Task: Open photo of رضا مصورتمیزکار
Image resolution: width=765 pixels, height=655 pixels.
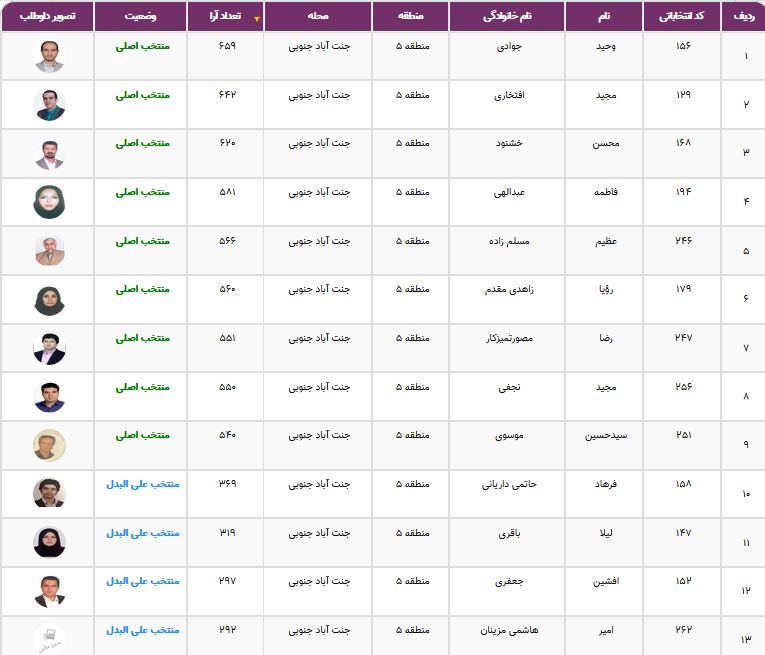Action: tap(49, 348)
